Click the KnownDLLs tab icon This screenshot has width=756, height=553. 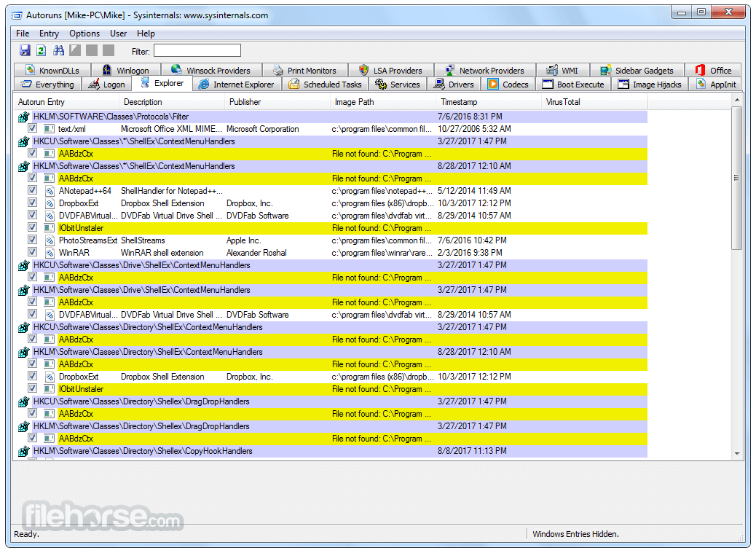pos(31,70)
